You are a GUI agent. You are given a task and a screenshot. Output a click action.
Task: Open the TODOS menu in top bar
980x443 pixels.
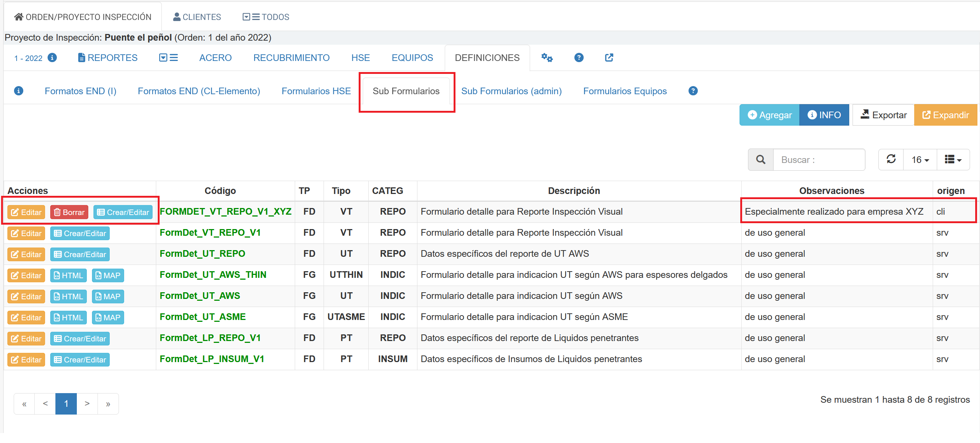266,17
